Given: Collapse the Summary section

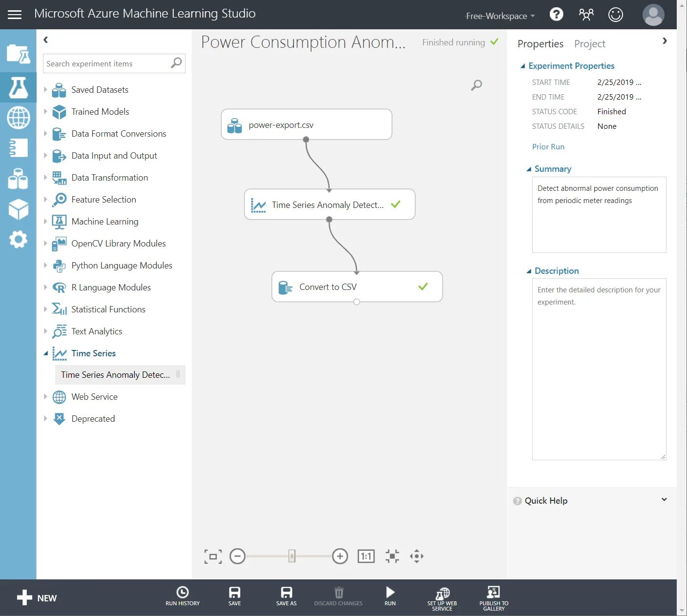Looking at the screenshot, I should [x=529, y=169].
